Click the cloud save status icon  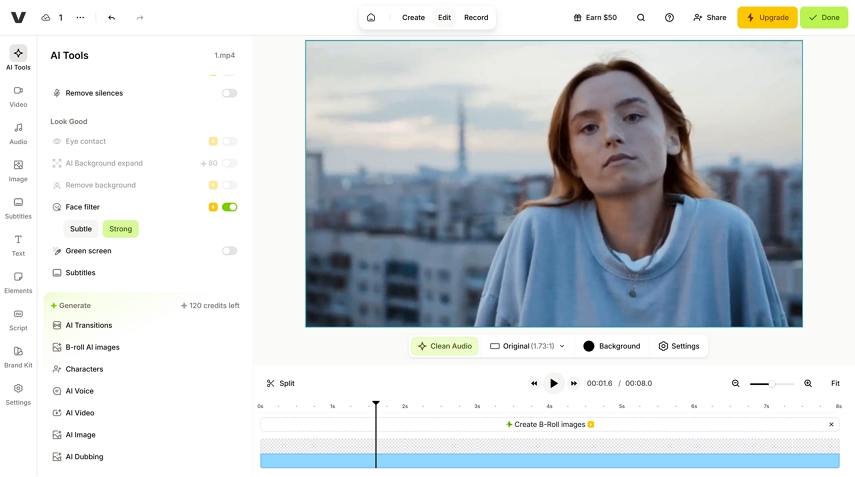point(46,17)
